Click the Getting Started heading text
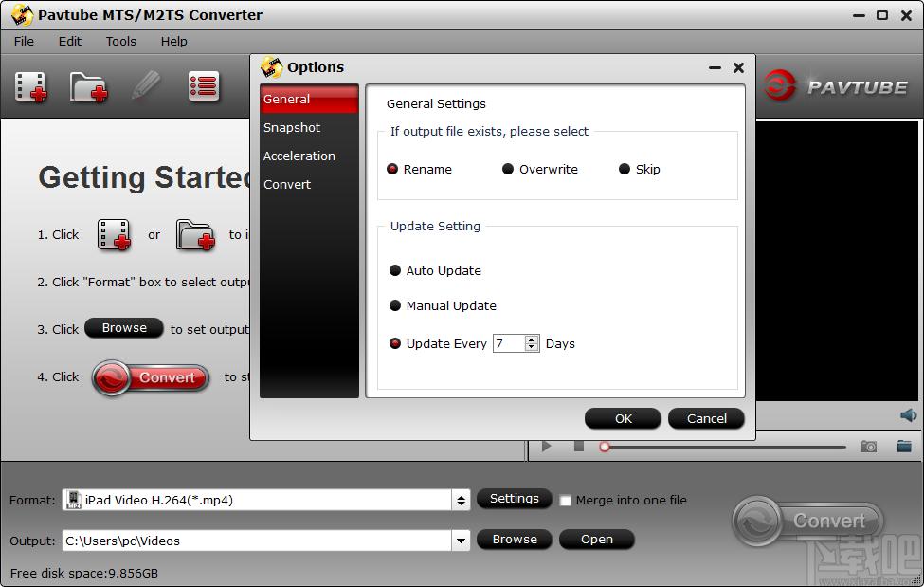The height and width of the screenshot is (587, 924). tap(144, 177)
